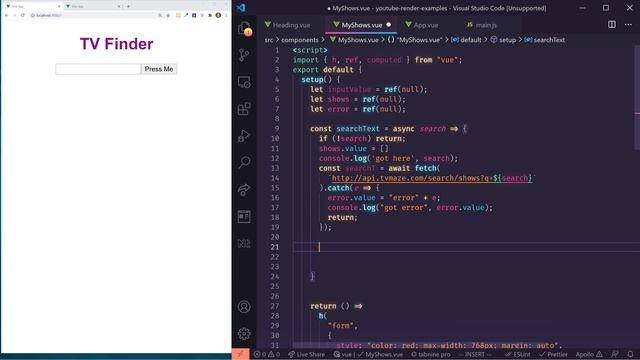Click the unsaved dot on MyShows.vue tab
Screen dimensions: 640x360
pos(389,25)
